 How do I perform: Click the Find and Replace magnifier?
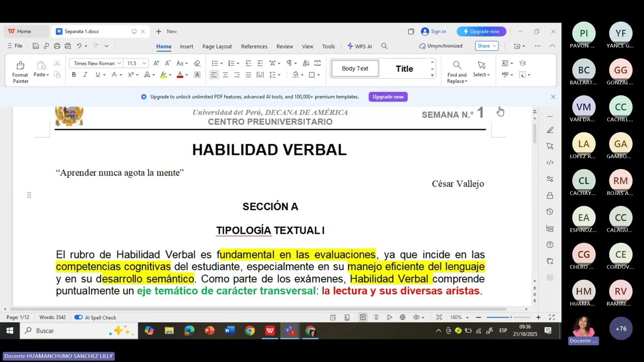pyautogui.click(x=457, y=65)
